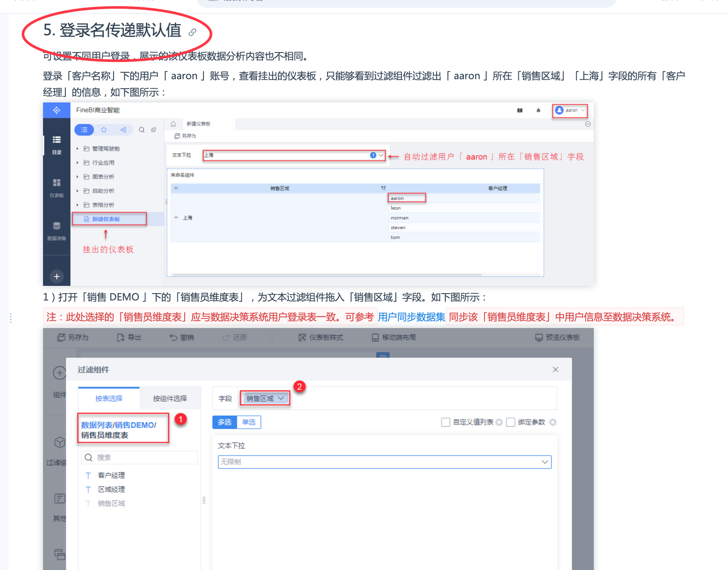The width and height of the screenshot is (728, 570).
Task: Click the leon cell in table
Action: [464, 208]
